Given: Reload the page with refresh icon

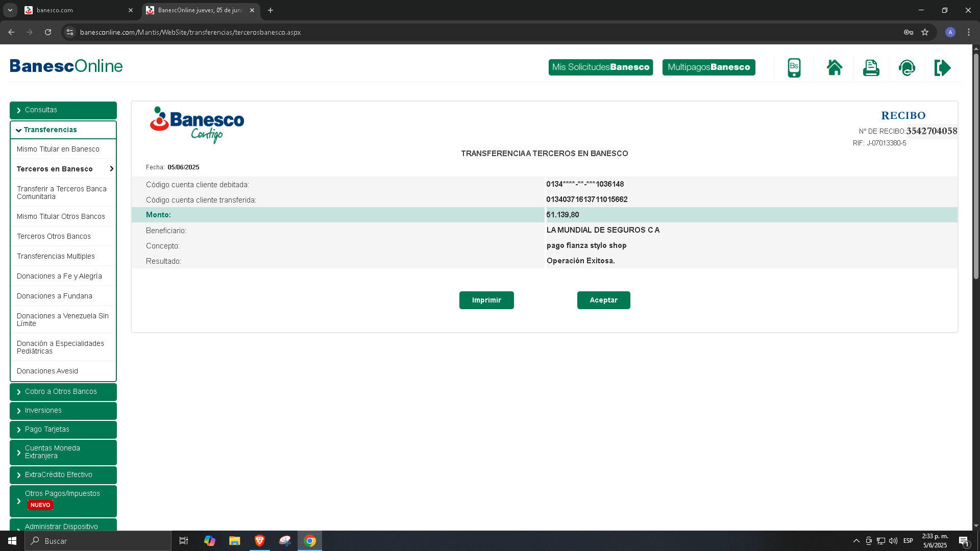Looking at the screenshot, I should coord(48,32).
